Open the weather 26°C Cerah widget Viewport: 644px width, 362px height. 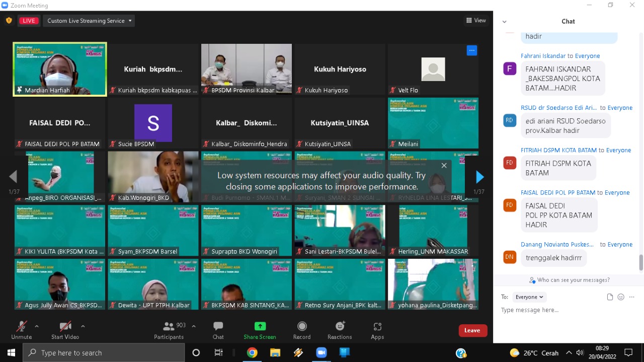[x=534, y=353]
